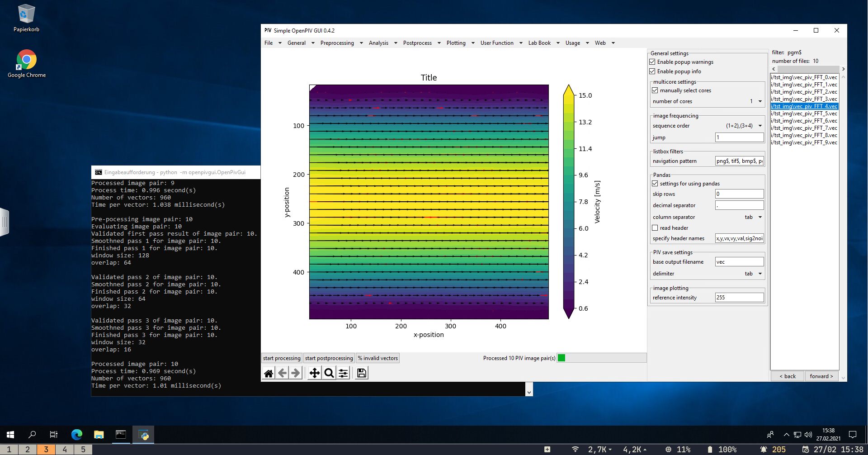This screenshot has width=868, height=455.
Task: Open the Postprocess menu
Action: (418, 43)
